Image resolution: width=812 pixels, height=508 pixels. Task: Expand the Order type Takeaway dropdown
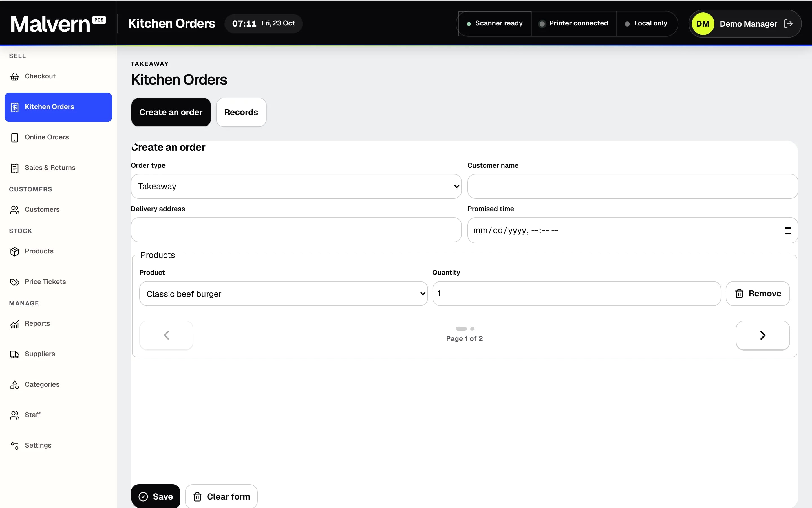pyautogui.click(x=296, y=186)
